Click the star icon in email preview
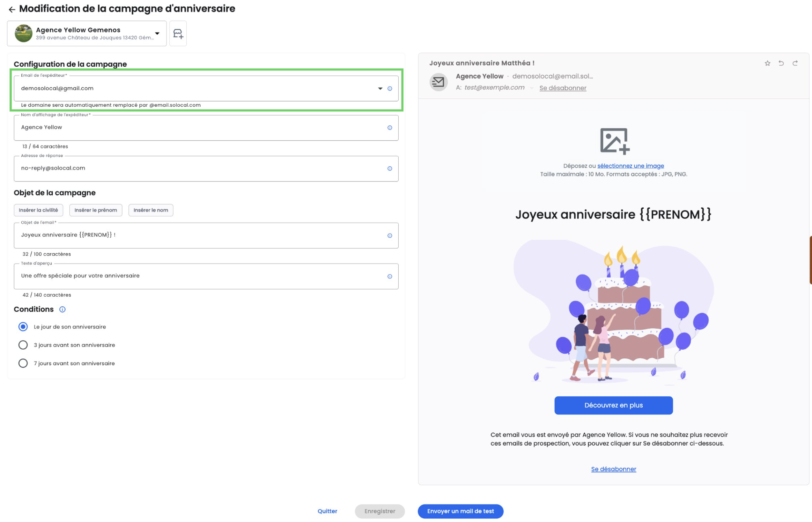Image resolution: width=812 pixels, height=522 pixels. click(x=767, y=63)
